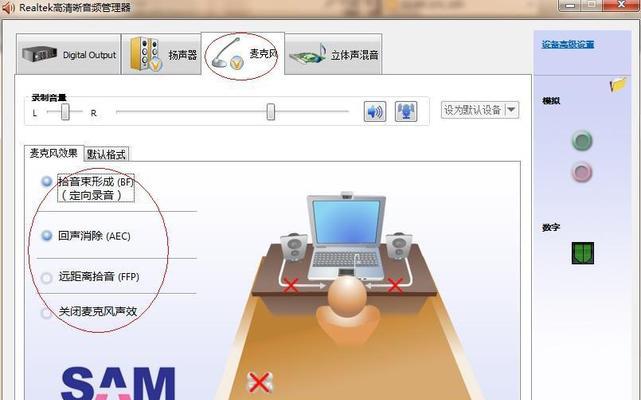
Task: Open the 扬声器 speakers tab
Action: [161, 54]
